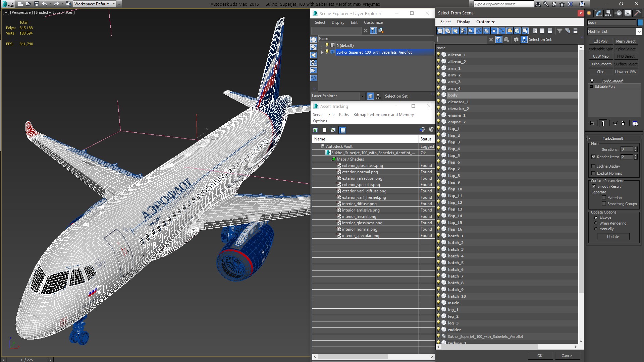Enable the Render Iters checkbox
The height and width of the screenshot is (362, 644).
click(593, 157)
